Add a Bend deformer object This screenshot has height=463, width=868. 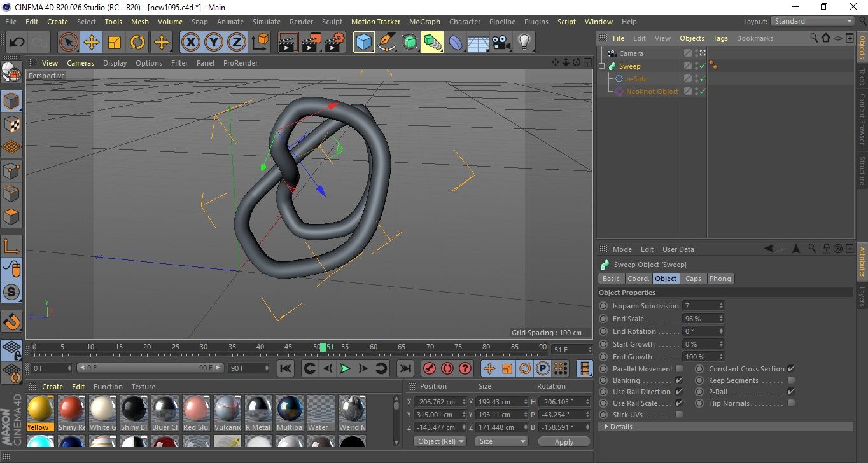[x=455, y=43]
